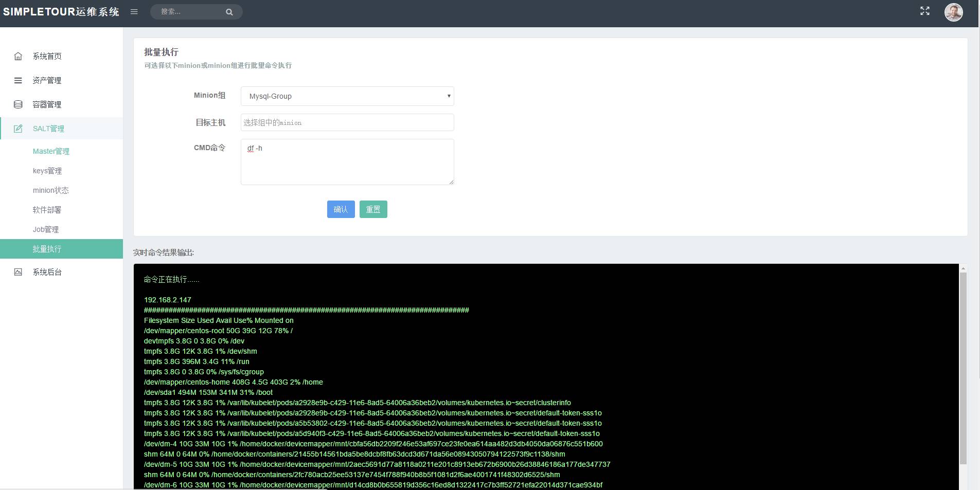Screen dimensions: 980x490
Task: Click the edit icon beside SALT管理
Action: pyautogui.click(x=18, y=129)
